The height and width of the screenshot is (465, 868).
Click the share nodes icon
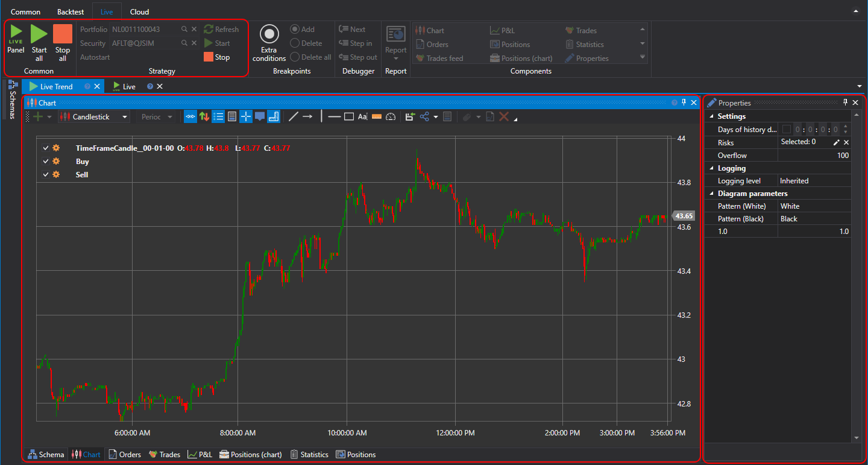(424, 117)
